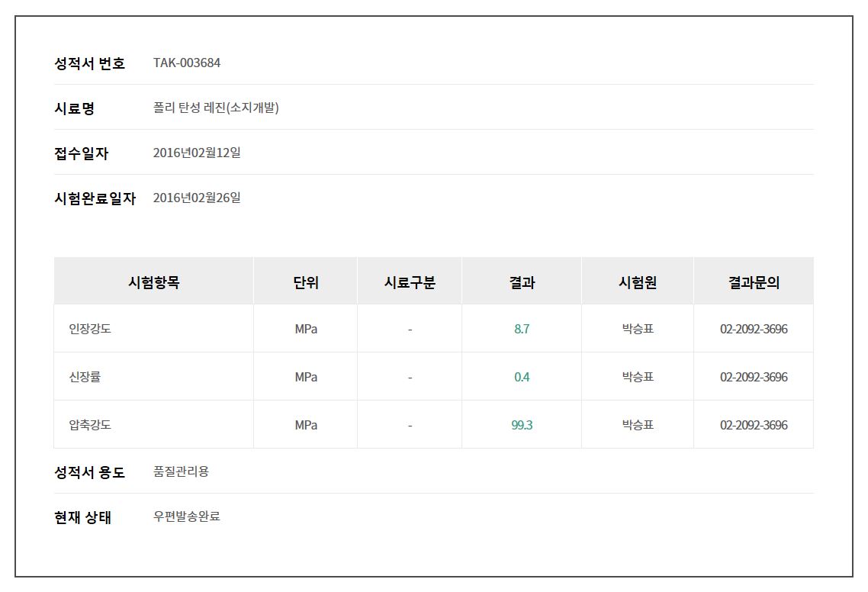Click the 결과문의 column header
868x592 pixels.
(x=754, y=282)
